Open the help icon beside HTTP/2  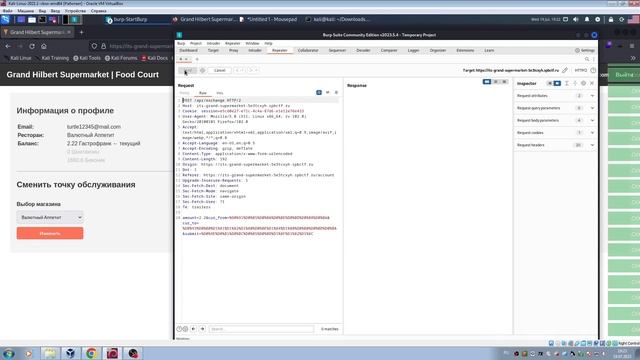[x=593, y=70]
